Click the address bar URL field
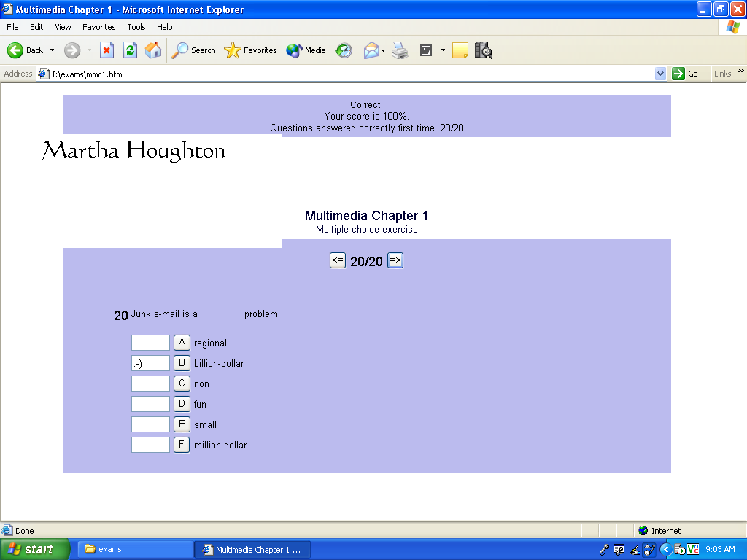 pos(350,74)
